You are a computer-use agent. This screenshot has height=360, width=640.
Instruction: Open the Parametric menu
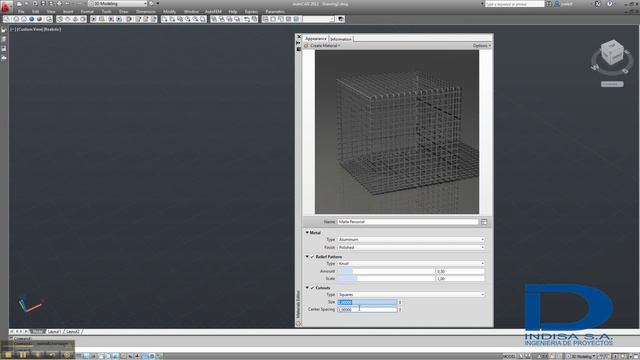click(275, 12)
